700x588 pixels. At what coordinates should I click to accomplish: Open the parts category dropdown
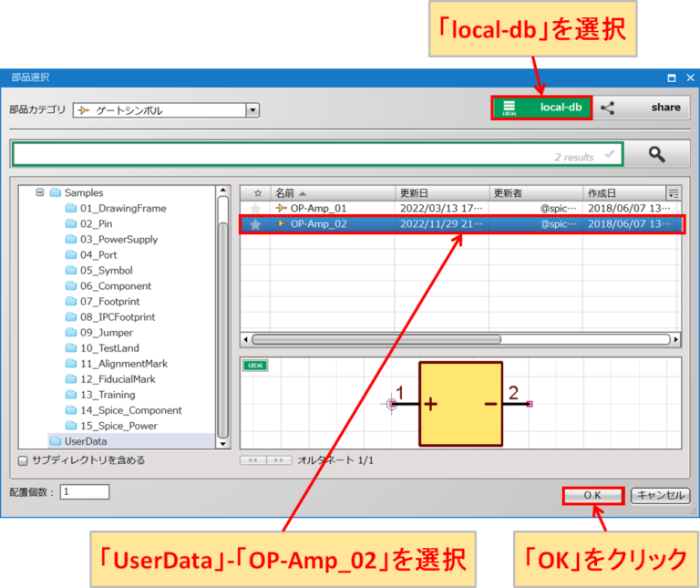tap(252, 110)
